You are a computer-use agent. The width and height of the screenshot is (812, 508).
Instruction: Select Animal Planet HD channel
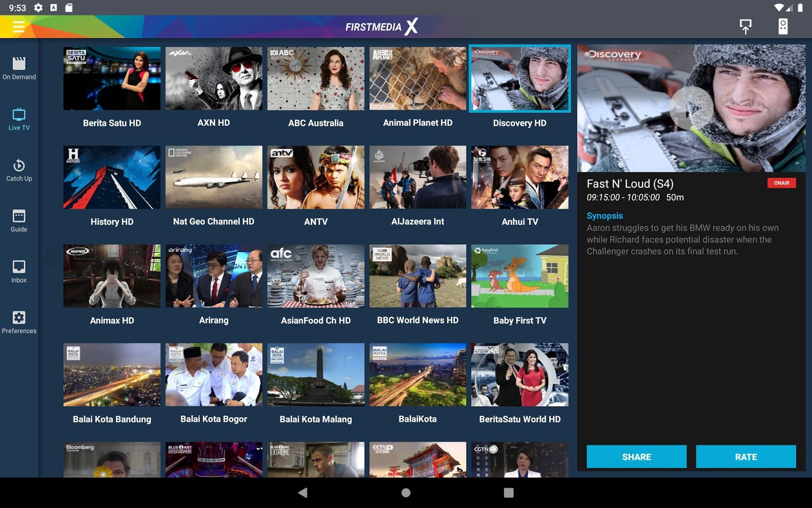(x=418, y=78)
